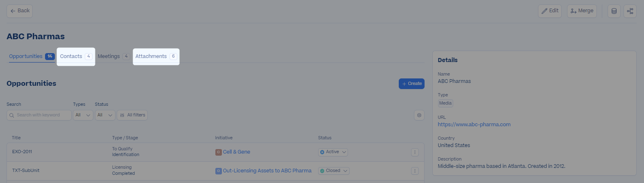The image size is (644, 183).
Task: Switch to the Contacts tab
Action: [x=76, y=56]
